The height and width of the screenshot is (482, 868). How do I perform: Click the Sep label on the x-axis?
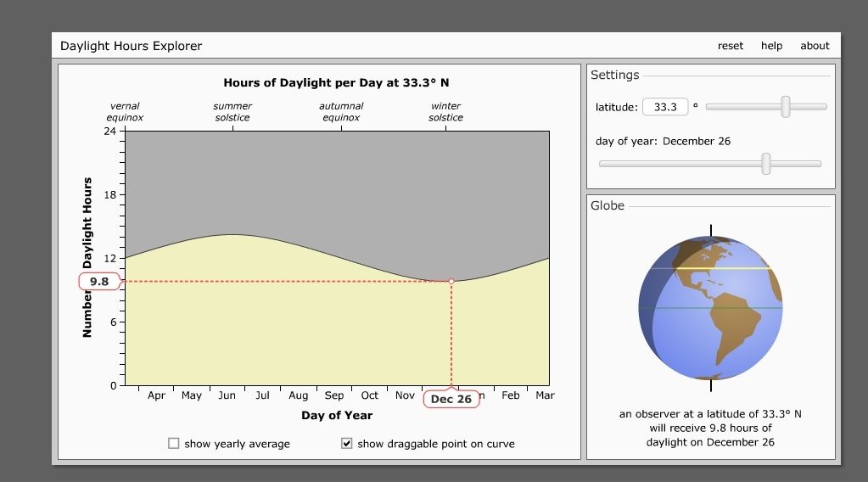pyautogui.click(x=334, y=395)
